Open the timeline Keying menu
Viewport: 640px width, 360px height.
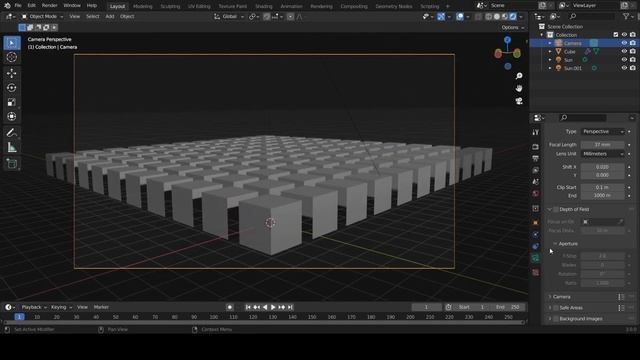pyautogui.click(x=61, y=307)
